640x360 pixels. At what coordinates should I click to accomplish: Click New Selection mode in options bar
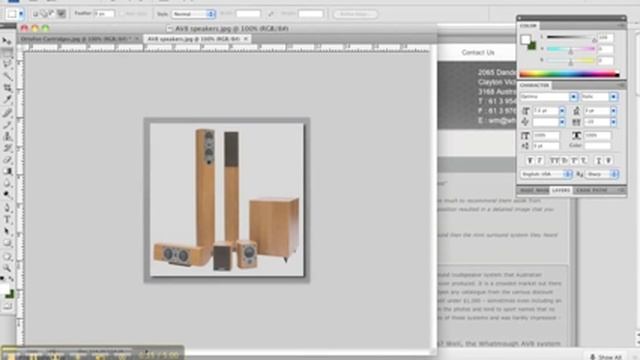pyautogui.click(x=36, y=14)
